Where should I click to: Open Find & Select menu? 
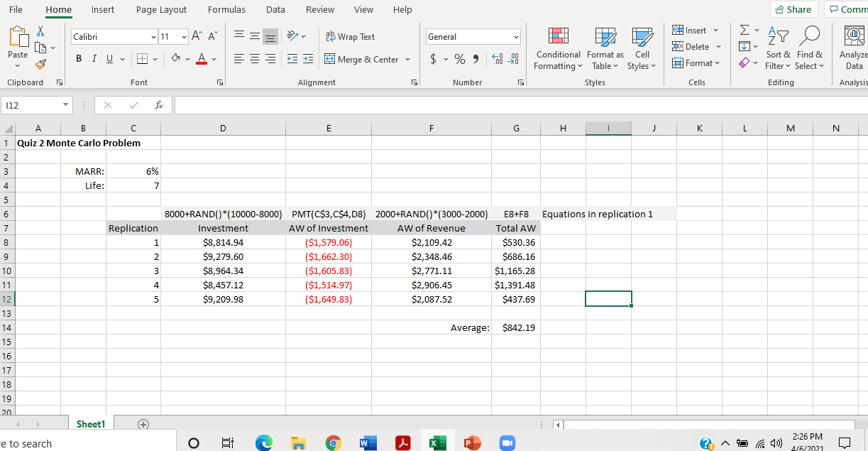810,48
